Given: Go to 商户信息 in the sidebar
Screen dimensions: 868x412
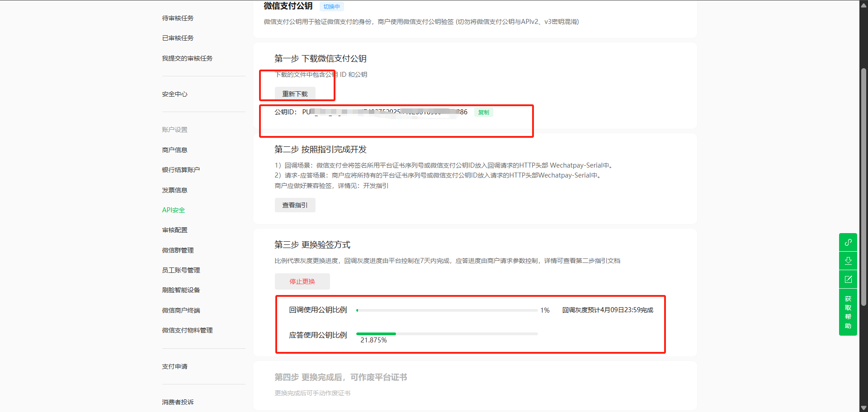Looking at the screenshot, I should pyautogui.click(x=175, y=150).
